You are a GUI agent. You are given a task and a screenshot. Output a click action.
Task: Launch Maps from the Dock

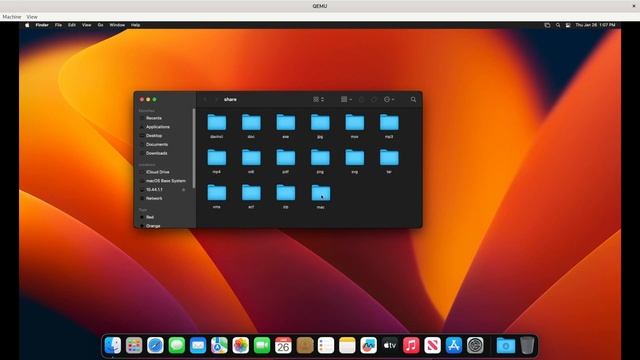[x=219, y=345]
